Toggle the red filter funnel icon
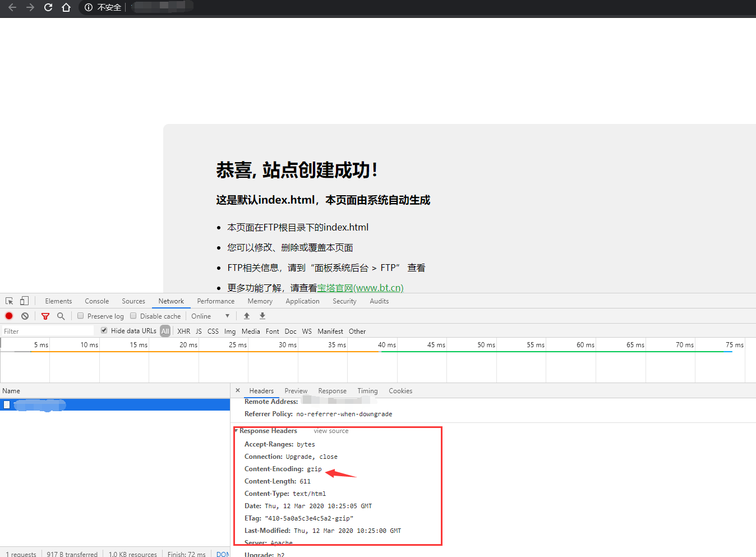Screen dimensions: 756x557 (x=45, y=316)
